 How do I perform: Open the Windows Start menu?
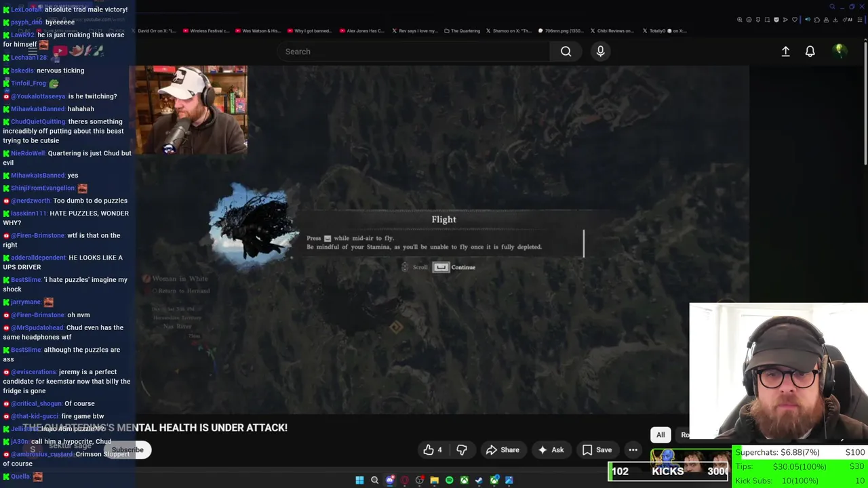click(359, 480)
